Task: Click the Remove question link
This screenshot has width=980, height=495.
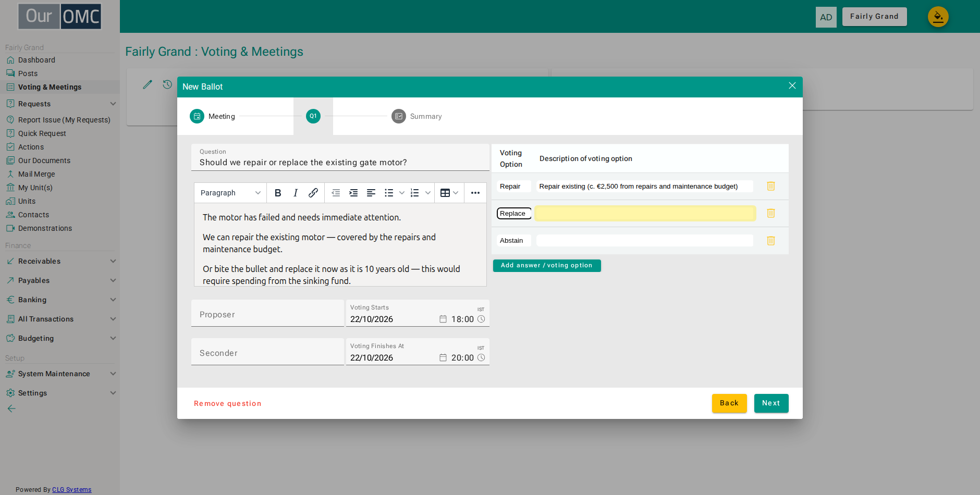Action: coord(228,404)
